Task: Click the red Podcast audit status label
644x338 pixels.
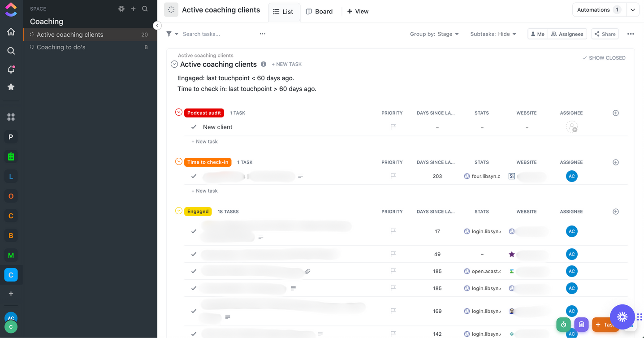Action: pos(204,113)
